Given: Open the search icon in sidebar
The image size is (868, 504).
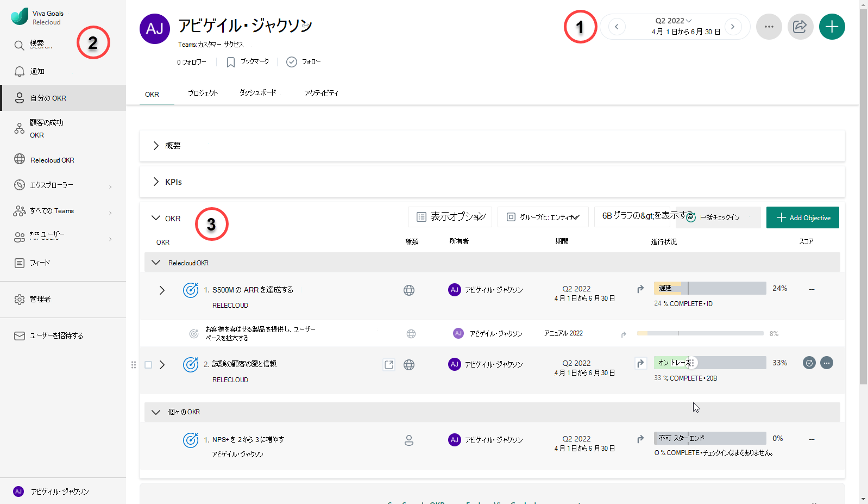Looking at the screenshot, I should click(19, 45).
